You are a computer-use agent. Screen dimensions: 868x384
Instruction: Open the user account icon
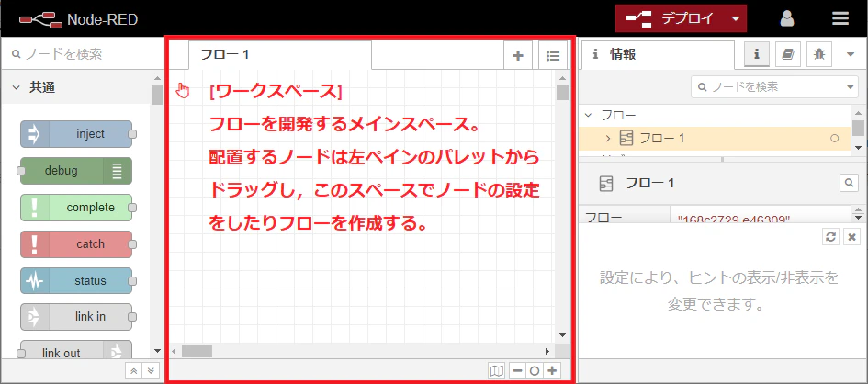(x=786, y=18)
